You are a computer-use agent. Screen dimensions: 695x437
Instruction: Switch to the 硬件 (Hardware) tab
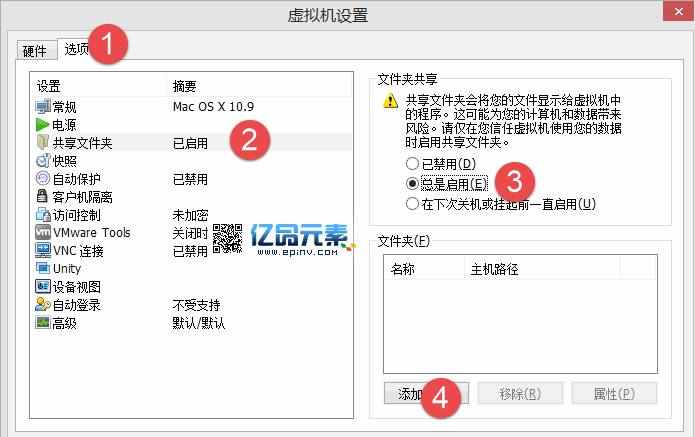(x=35, y=51)
